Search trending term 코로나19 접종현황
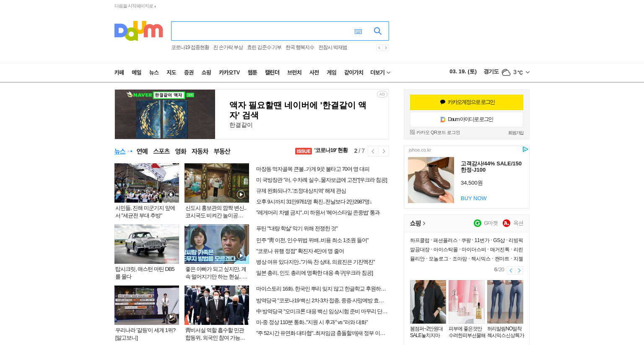This screenshot has width=644, height=345. (x=190, y=48)
